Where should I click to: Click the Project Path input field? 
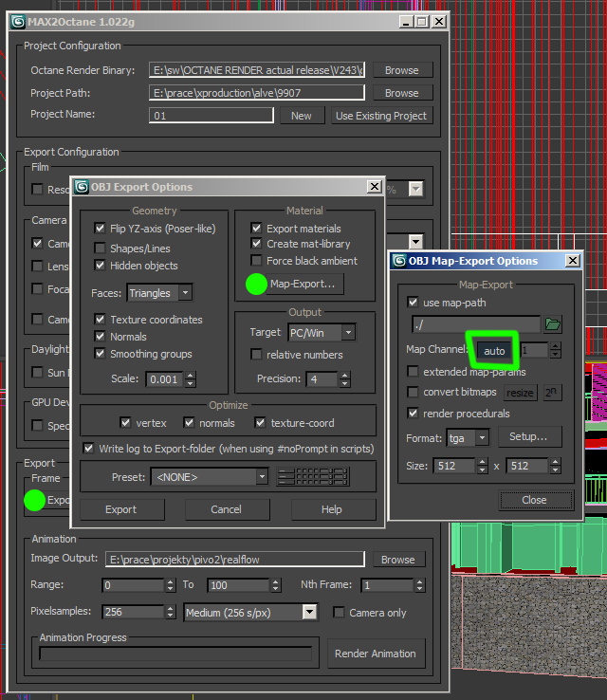257,93
